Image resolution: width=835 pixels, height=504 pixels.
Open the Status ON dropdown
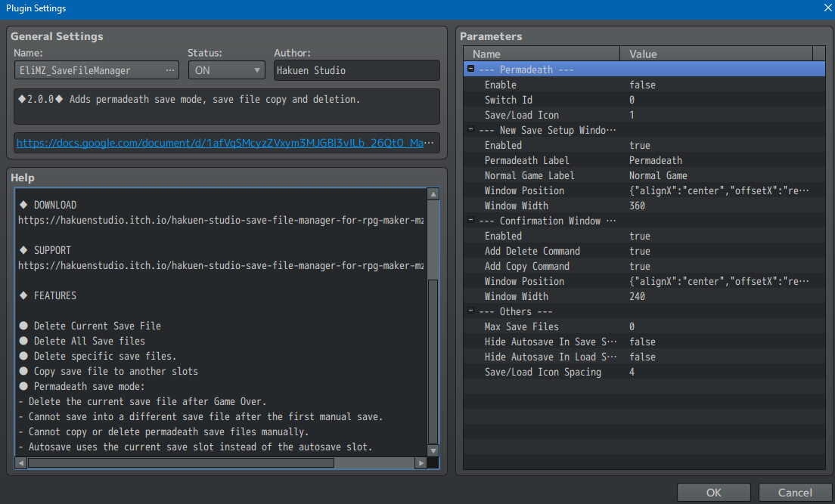227,70
